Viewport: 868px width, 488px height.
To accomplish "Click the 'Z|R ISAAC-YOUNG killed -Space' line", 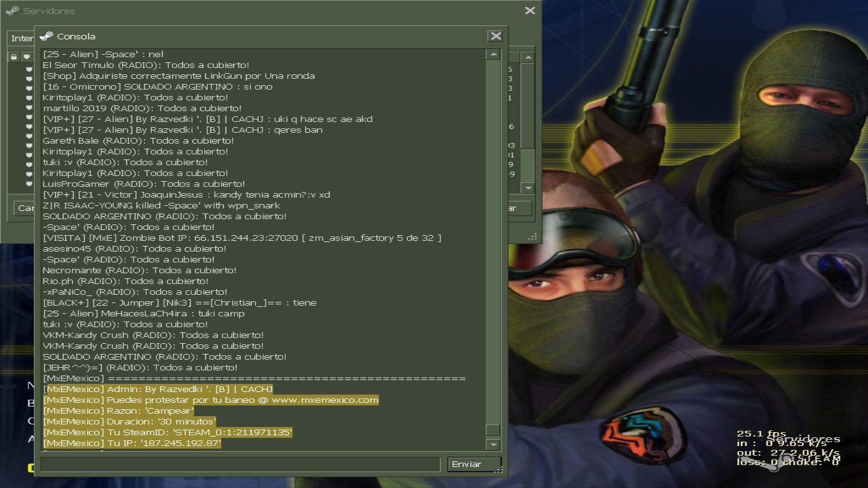I will [x=161, y=205].
